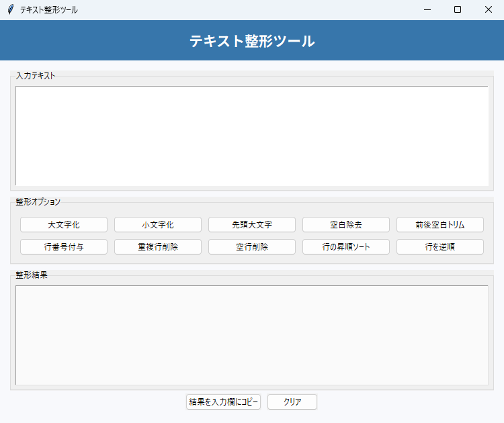Screen dimensions: 504x423
Task: Click the feather app icon in title bar
Action: click(x=11, y=9)
